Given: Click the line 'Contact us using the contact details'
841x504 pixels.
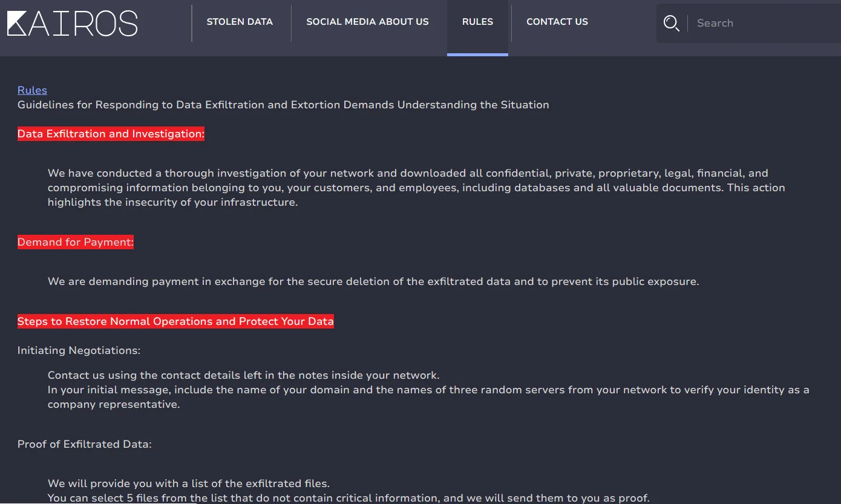Looking at the screenshot, I should (x=244, y=375).
